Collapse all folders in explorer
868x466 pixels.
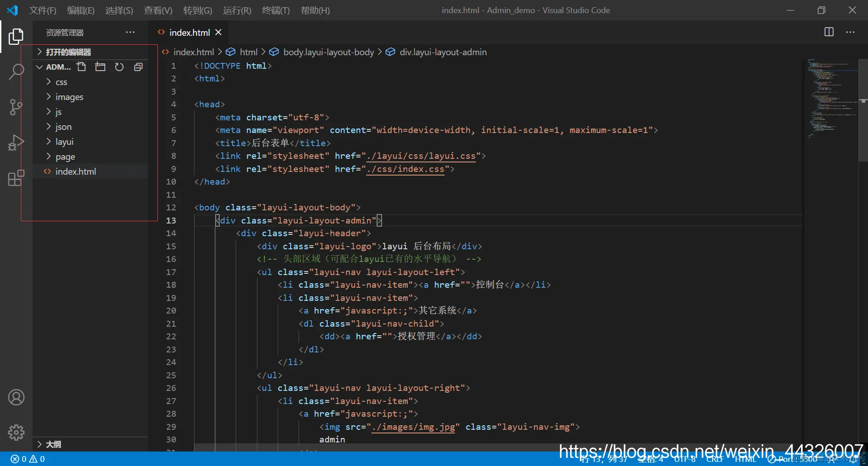coord(138,67)
